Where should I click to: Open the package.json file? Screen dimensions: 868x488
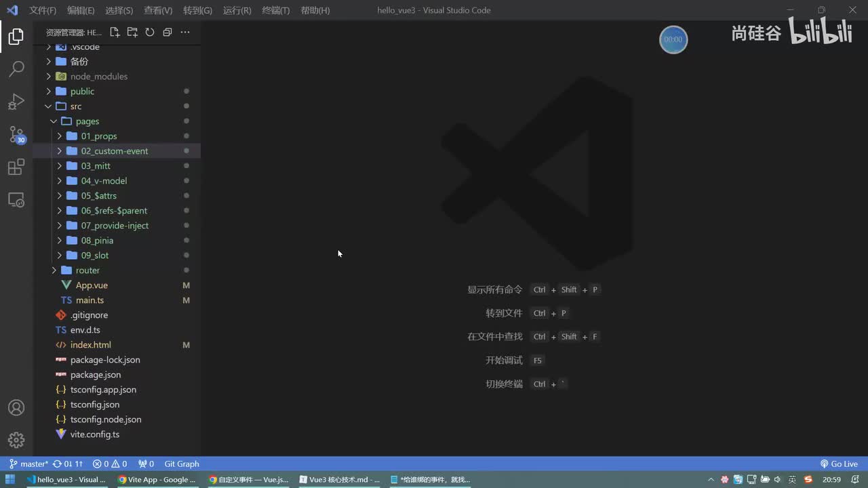[117, 375]
